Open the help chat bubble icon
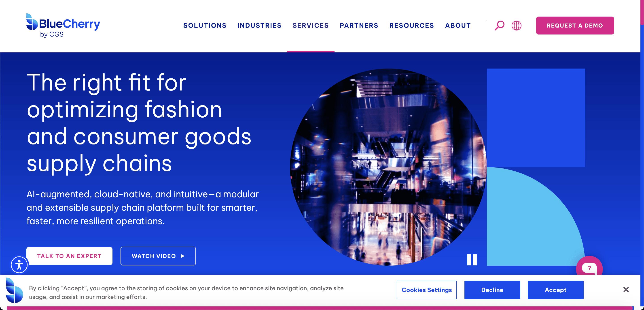 click(589, 267)
